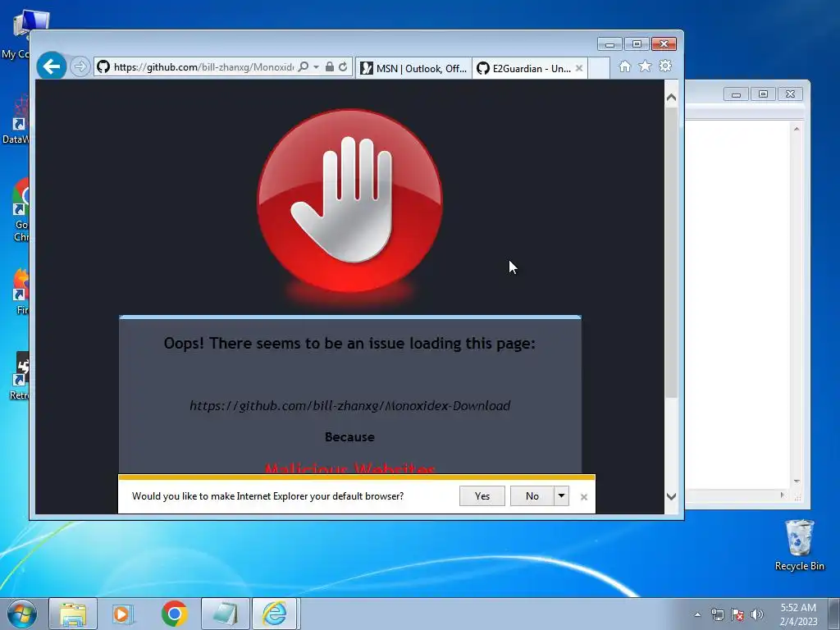Show hidden system tray icons

(x=697, y=614)
